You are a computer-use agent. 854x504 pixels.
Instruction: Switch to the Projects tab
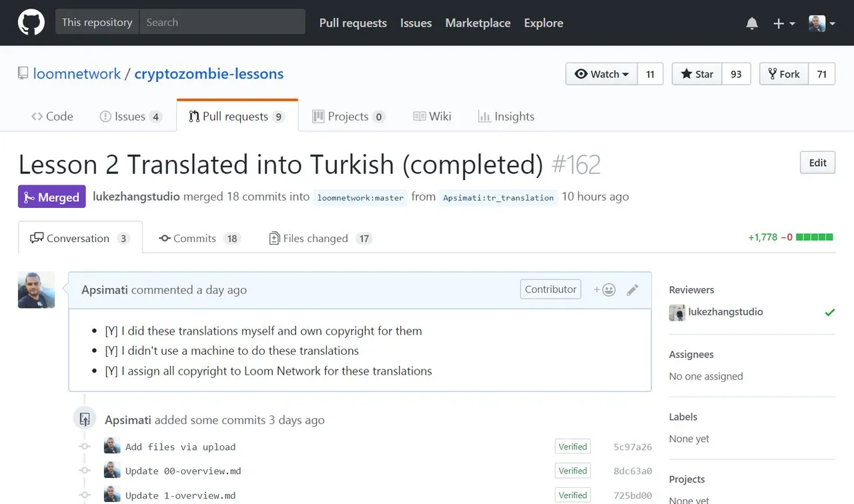(x=348, y=116)
